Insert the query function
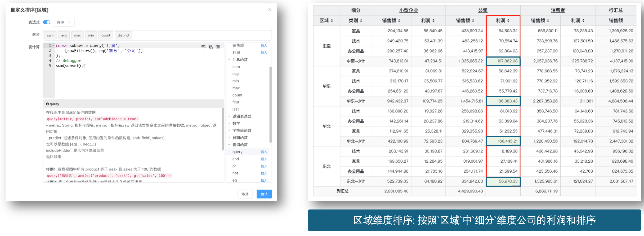 click(x=264, y=152)
